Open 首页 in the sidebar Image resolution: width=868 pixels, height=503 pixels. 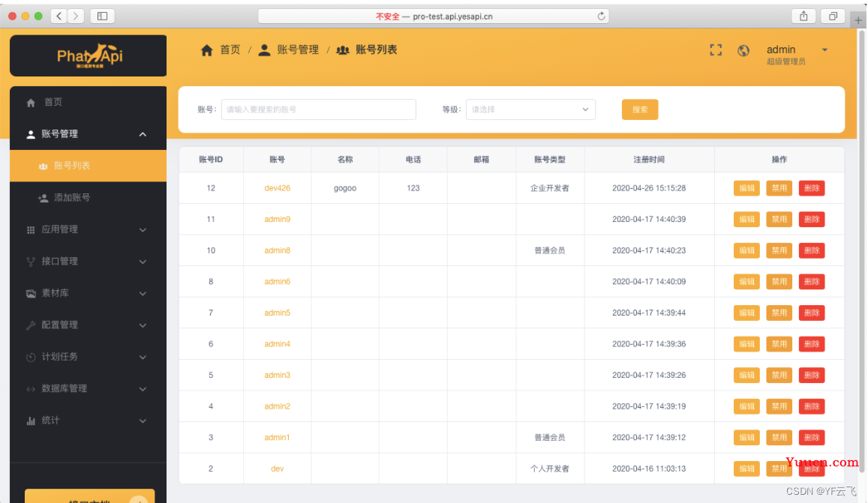88,103
